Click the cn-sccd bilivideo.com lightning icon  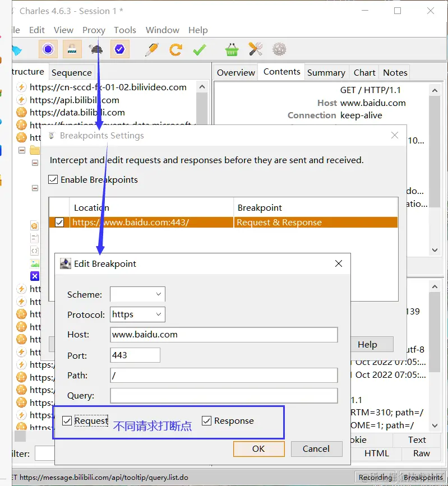coord(21,87)
